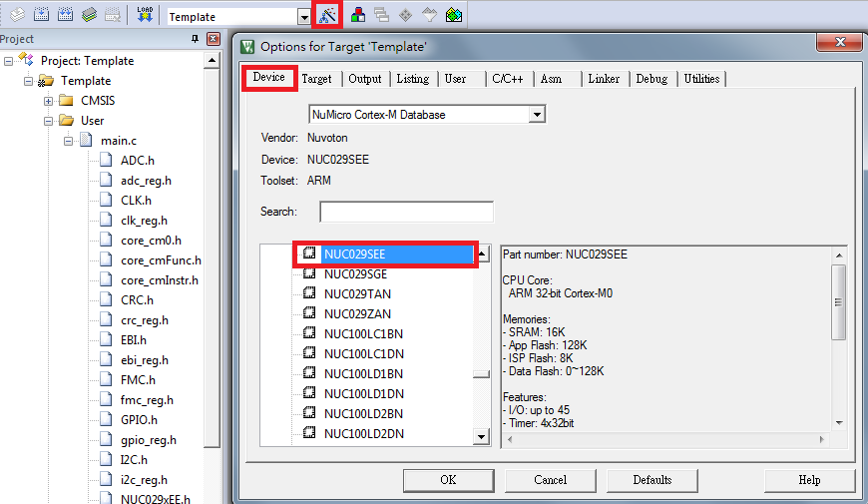Click device list scroll down arrow
Screen dimensions: 868x504
pyautogui.click(x=482, y=437)
